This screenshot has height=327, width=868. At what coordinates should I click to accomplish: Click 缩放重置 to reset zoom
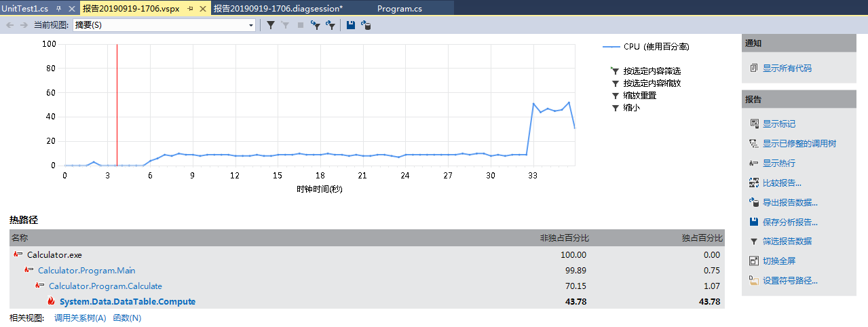pyautogui.click(x=640, y=96)
